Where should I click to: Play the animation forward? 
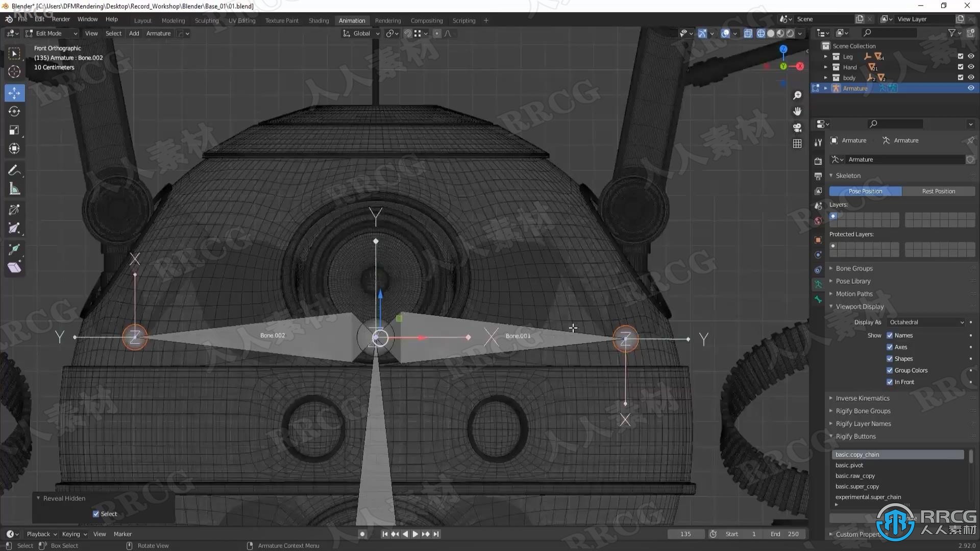[x=415, y=534]
